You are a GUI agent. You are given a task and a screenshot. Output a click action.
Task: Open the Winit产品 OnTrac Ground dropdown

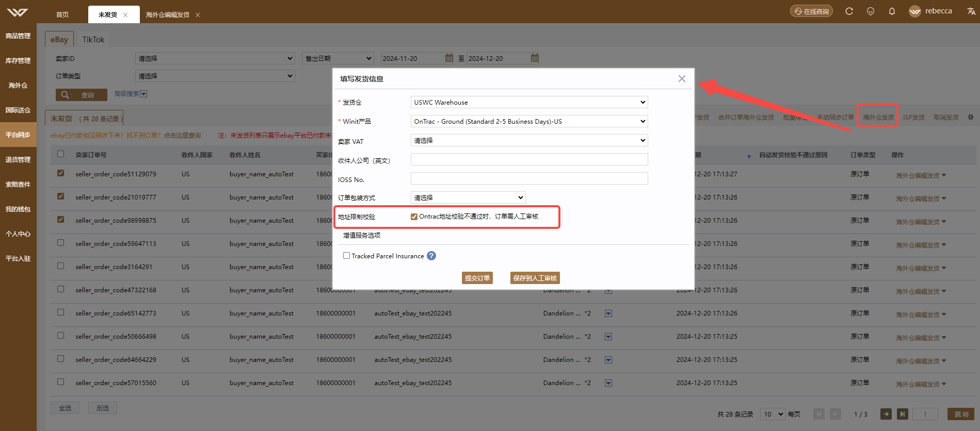pos(529,121)
